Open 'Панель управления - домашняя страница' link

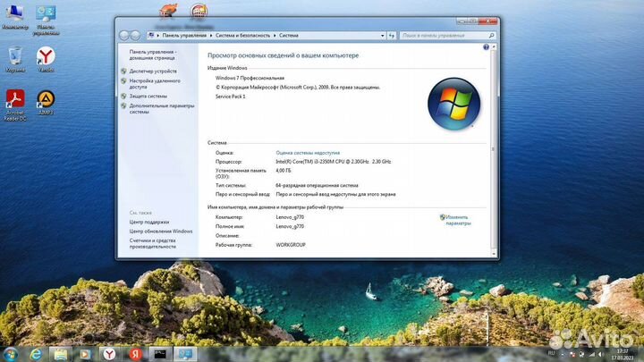coord(153,55)
